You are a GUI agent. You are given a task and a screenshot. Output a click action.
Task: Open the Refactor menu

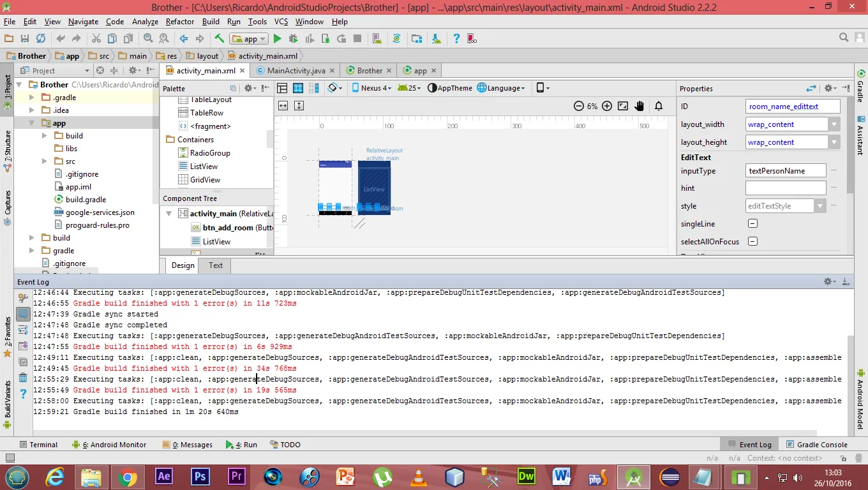(180, 22)
